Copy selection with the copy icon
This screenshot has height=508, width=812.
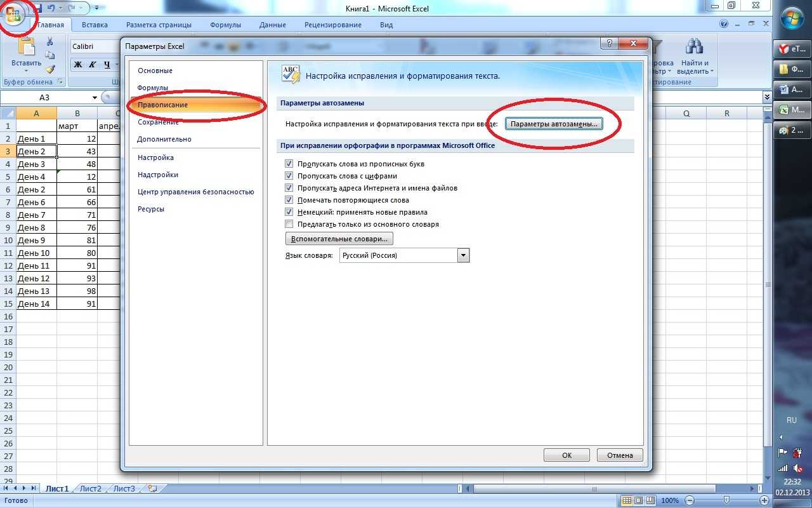[49, 56]
